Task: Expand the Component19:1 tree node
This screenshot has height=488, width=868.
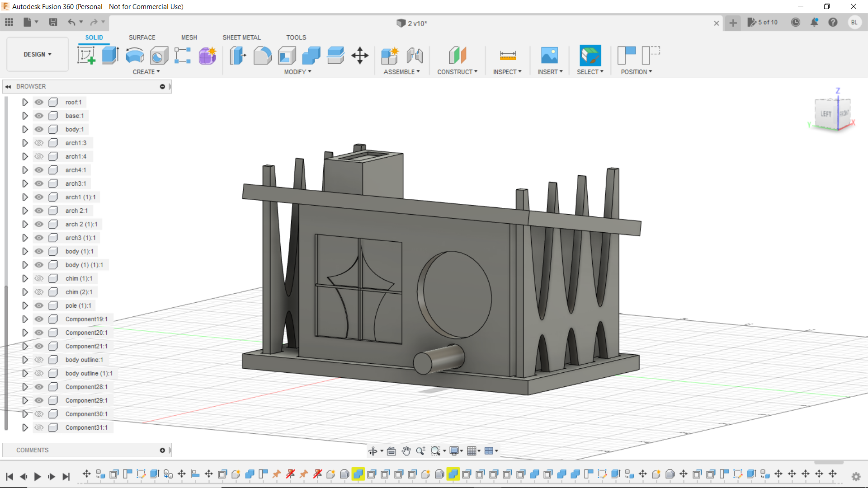Action: (25, 319)
